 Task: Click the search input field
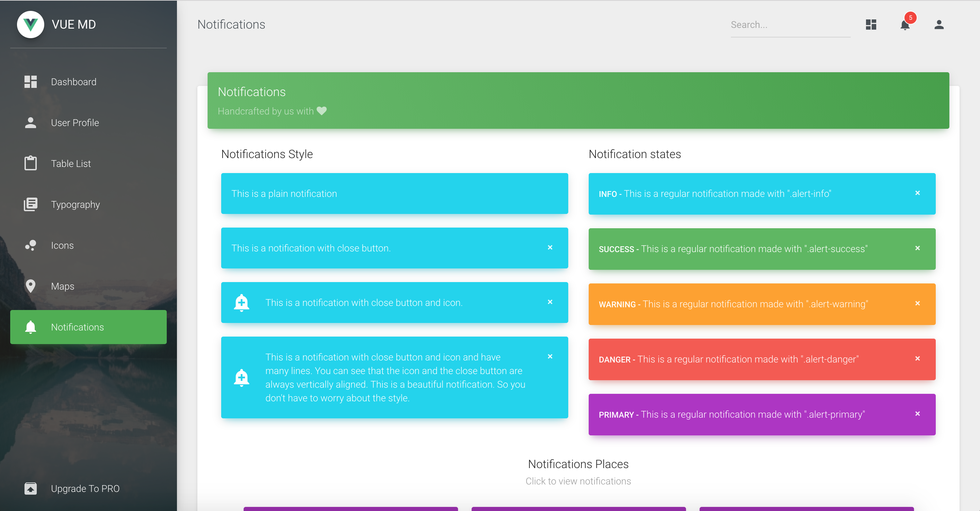click(x=791, y=25)
